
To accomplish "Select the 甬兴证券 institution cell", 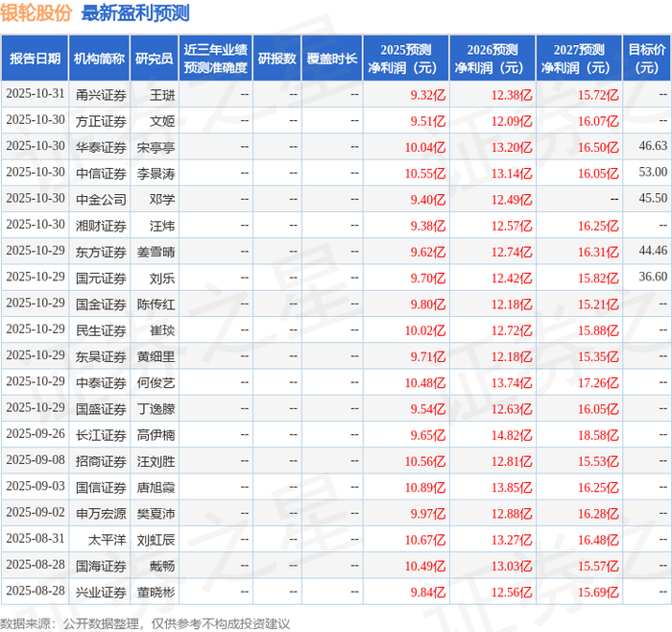I will (x=101, y=95).
